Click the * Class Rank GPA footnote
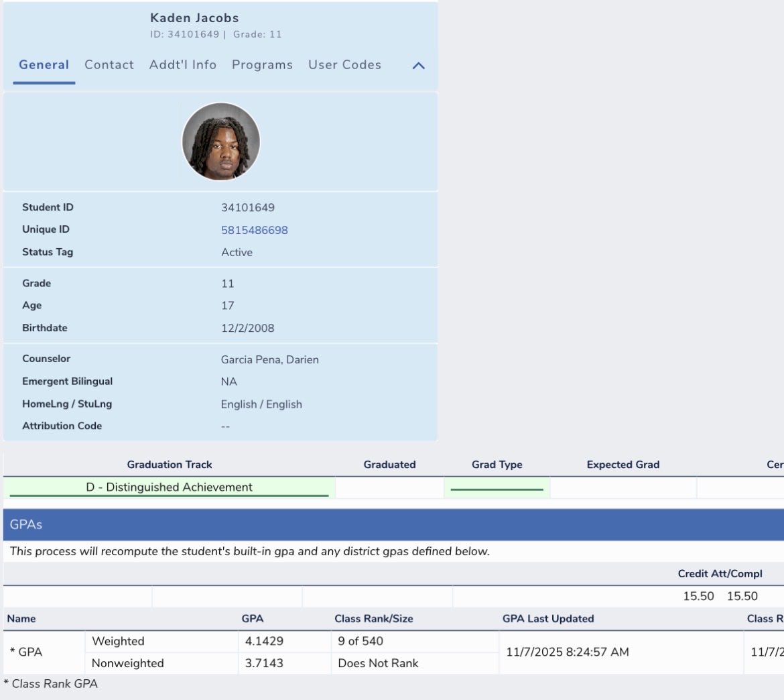This screenshot has width=784, height=700. point(50,684)
